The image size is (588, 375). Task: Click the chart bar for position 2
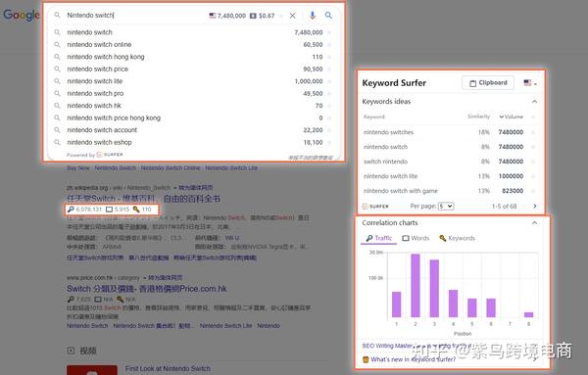[x=416, y=286]
